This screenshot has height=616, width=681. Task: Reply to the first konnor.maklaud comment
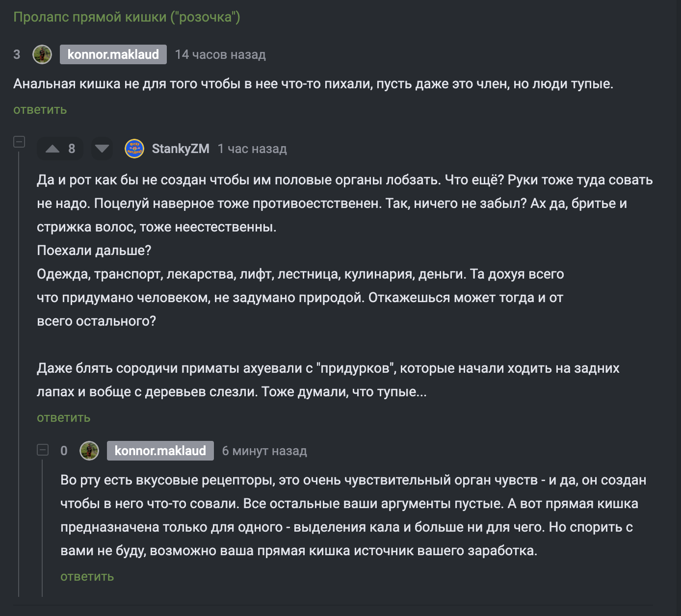click(x=39, y=109)
